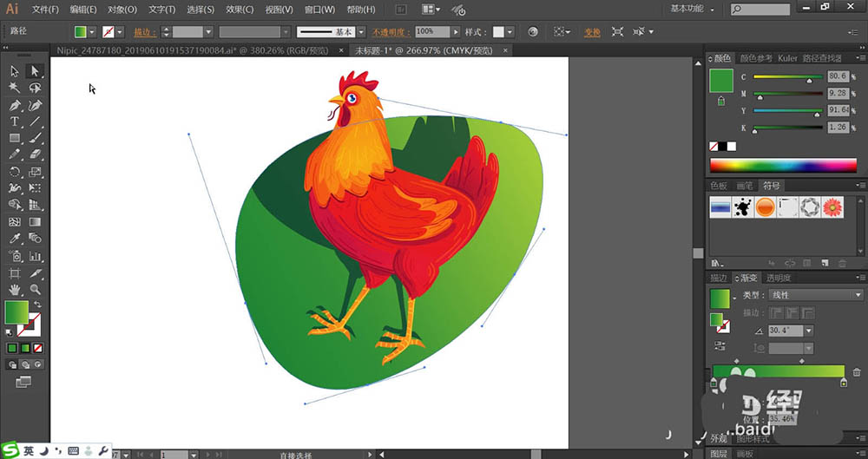Open the 窗口(W) menu

pyautogui.click(x=320, y=10)
